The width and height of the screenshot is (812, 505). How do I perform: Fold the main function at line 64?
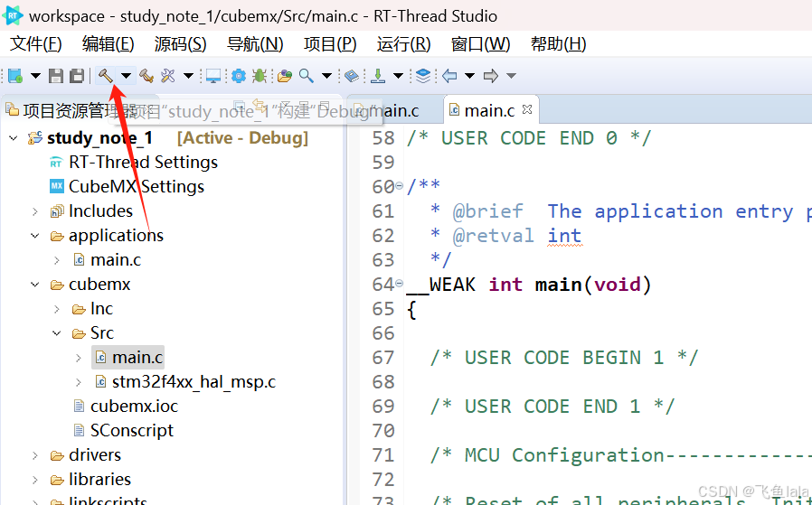pyautogui.click(x=400, y=283)
